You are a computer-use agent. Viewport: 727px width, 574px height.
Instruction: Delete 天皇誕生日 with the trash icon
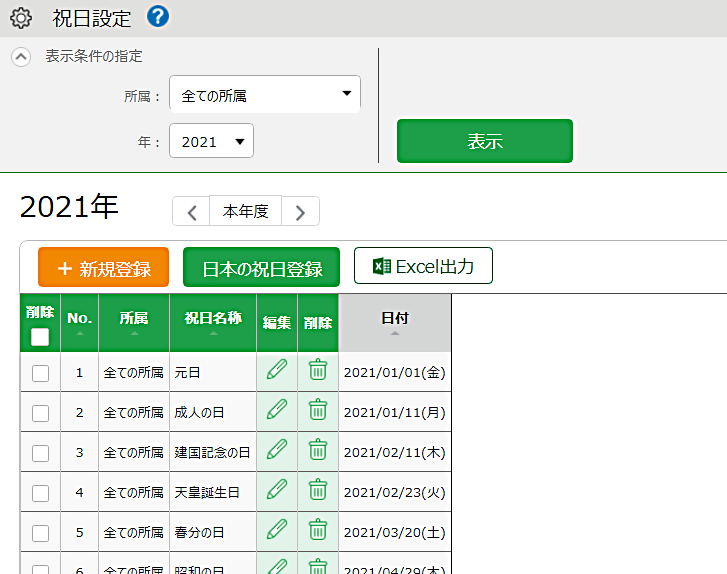pyautogui.click(x=318, y=489)
